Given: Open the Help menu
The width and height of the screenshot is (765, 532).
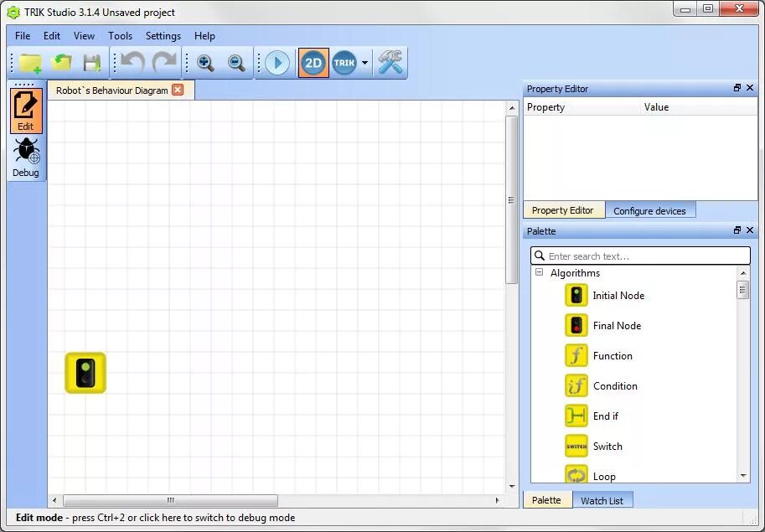Looking at the screenshot, I should click(204, 35).
